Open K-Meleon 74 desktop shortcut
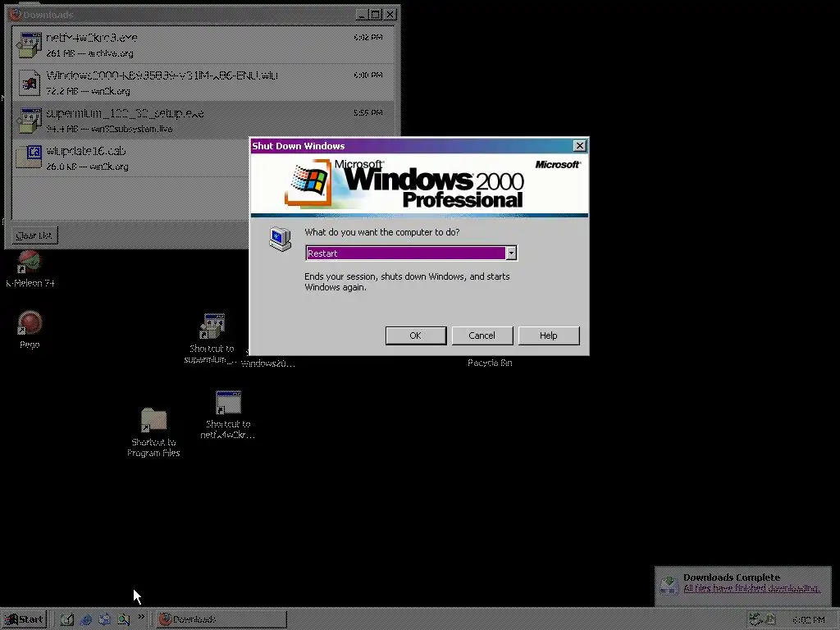840x630 pixels. (x=30, y=268)
